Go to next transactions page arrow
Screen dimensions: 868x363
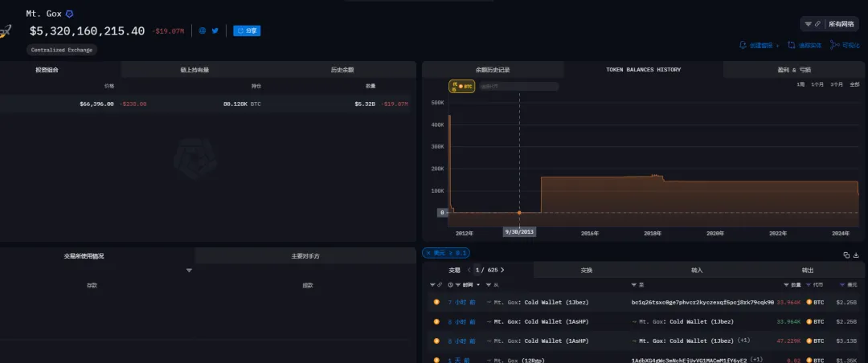[x=502, y=270]
